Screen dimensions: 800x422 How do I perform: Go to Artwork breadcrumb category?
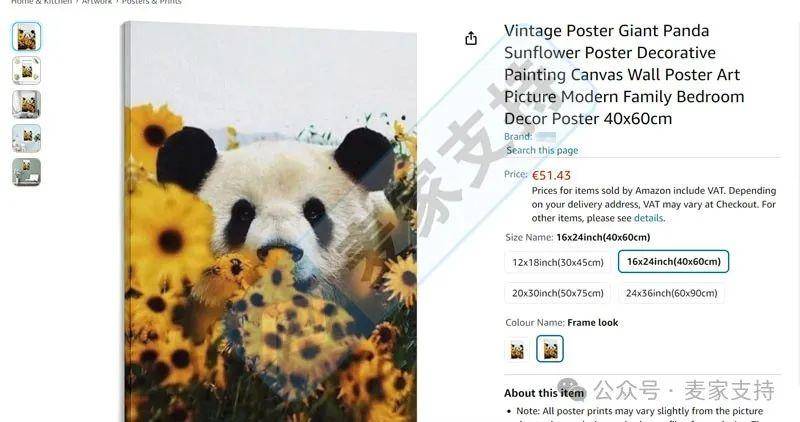pyautogui.click(x=97, y=2)
